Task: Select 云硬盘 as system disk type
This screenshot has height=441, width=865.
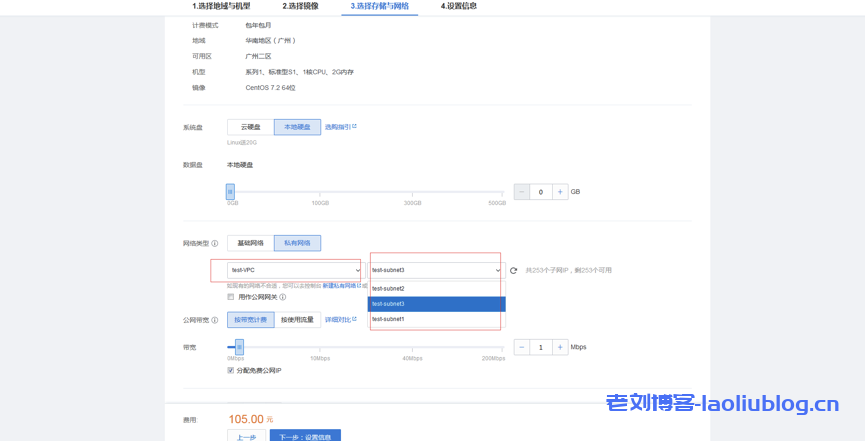Action: pos(250,127)
